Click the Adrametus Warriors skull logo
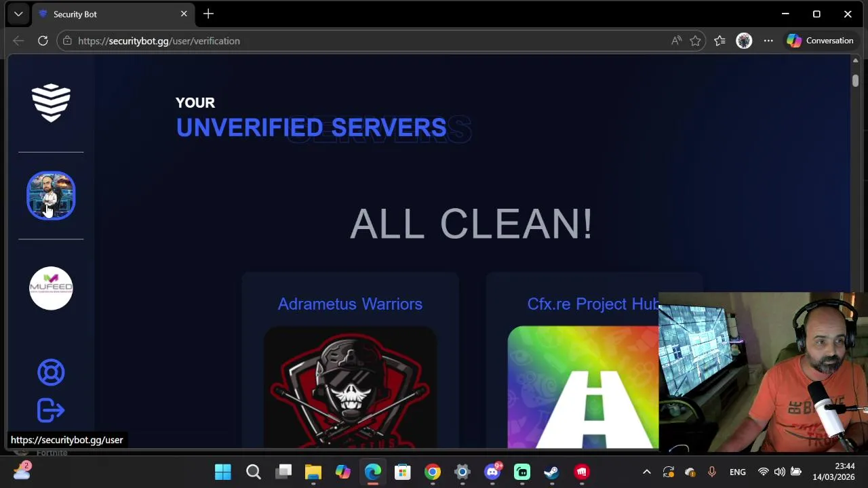Viewport: 868px width, 488px height. pyautogui.click(x=350, y=387)
